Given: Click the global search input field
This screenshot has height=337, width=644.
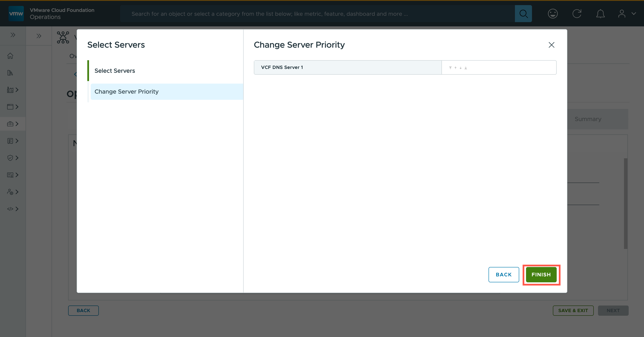Looking at the screenshot, I should coord(318,14).
